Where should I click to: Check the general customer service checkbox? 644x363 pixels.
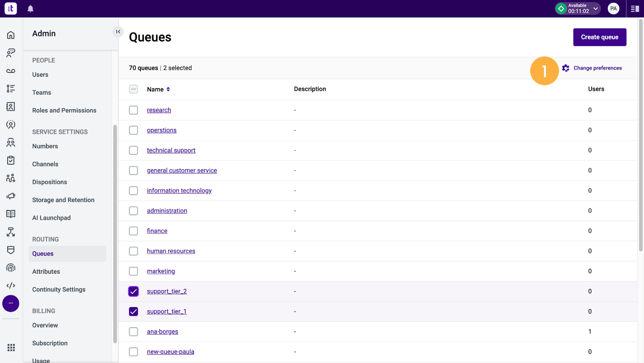(134, 171)
